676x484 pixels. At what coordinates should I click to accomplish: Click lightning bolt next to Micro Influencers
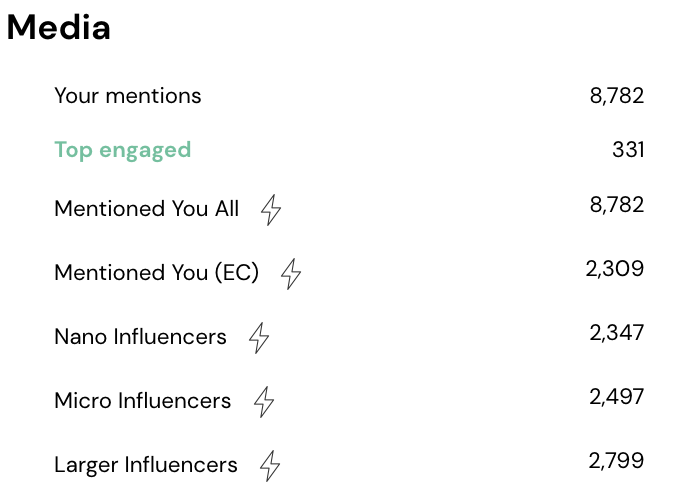(x=264, y=402)
